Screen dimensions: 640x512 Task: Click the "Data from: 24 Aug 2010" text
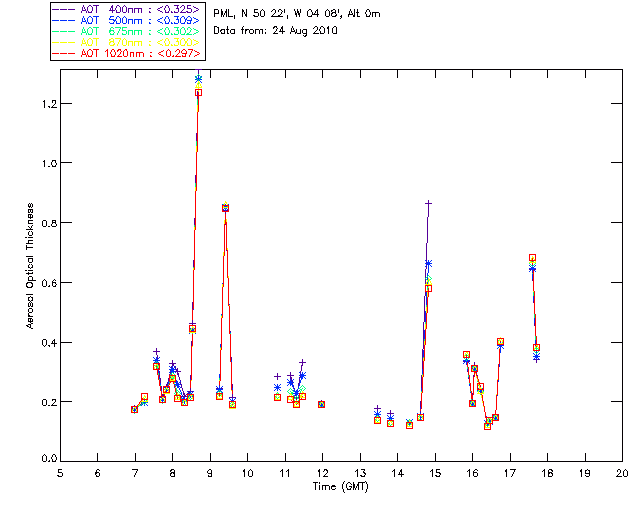click(x=275, y=31)
